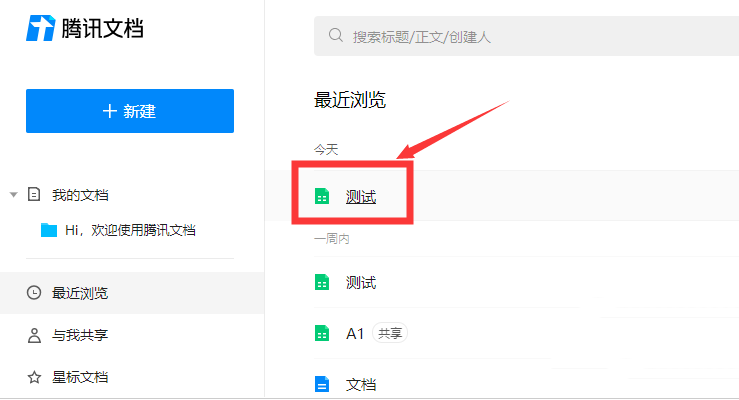Click the blue folder icon in sidebar
This screenshot has width=739, height=400.
pos(49,230)
